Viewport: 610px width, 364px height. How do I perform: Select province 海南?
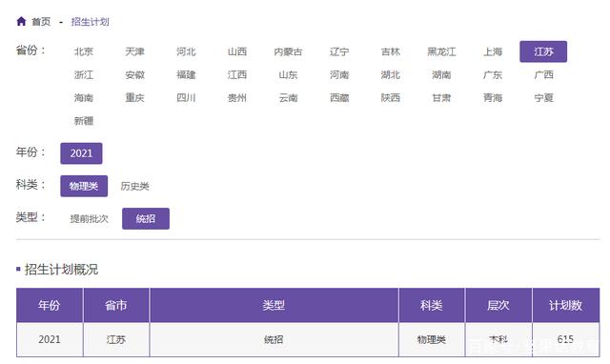point(84,97)
